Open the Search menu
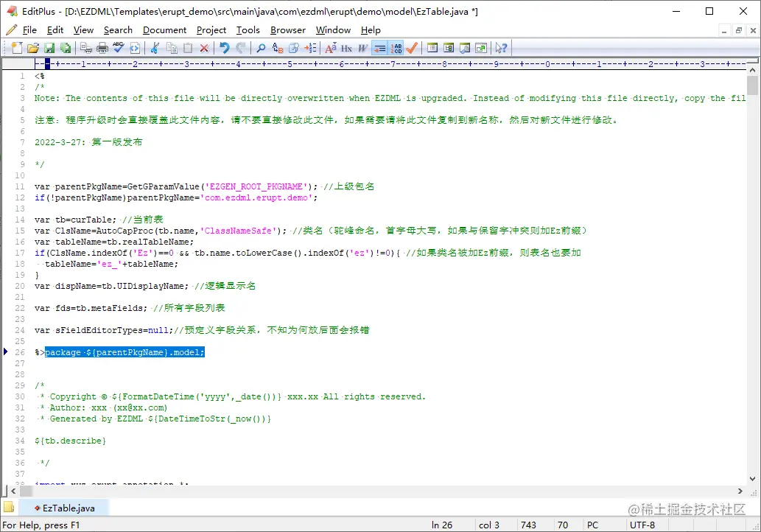 point(118,30)
